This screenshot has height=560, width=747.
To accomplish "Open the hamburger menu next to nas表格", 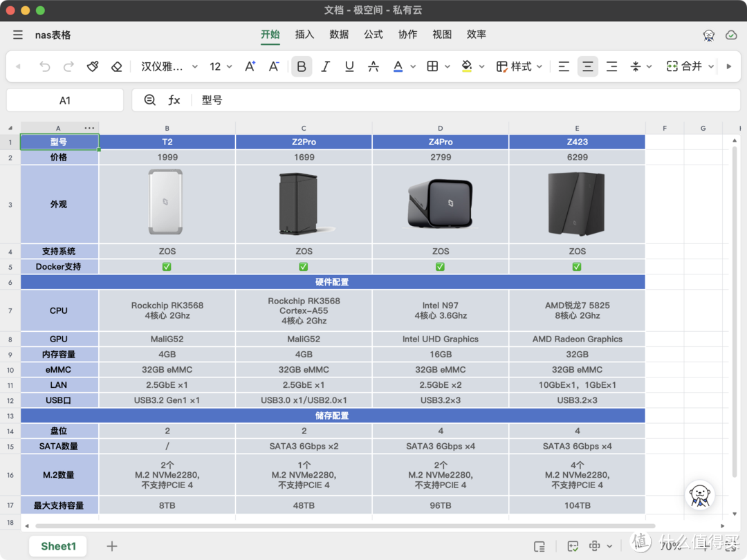I will pos(17,35).
